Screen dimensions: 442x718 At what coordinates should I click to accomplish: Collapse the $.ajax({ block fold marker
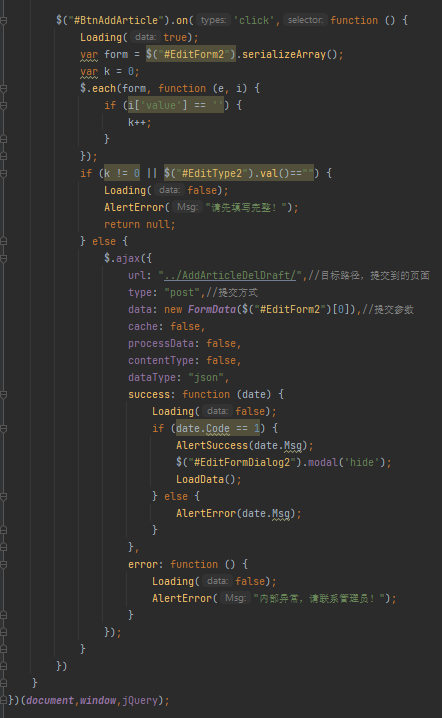pos(4,258)
